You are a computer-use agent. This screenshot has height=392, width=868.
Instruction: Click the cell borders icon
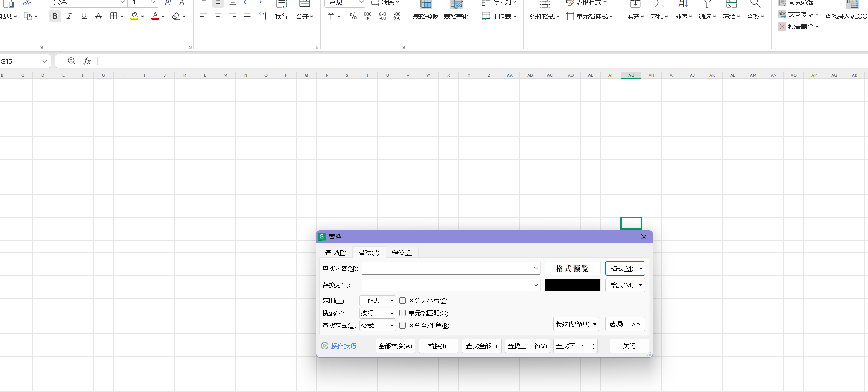[113, 16]
